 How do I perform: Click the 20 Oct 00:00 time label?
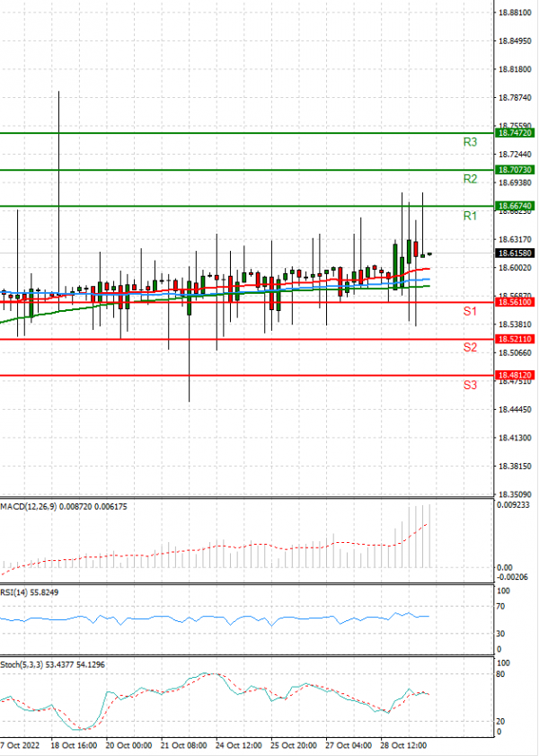point(128,745)
